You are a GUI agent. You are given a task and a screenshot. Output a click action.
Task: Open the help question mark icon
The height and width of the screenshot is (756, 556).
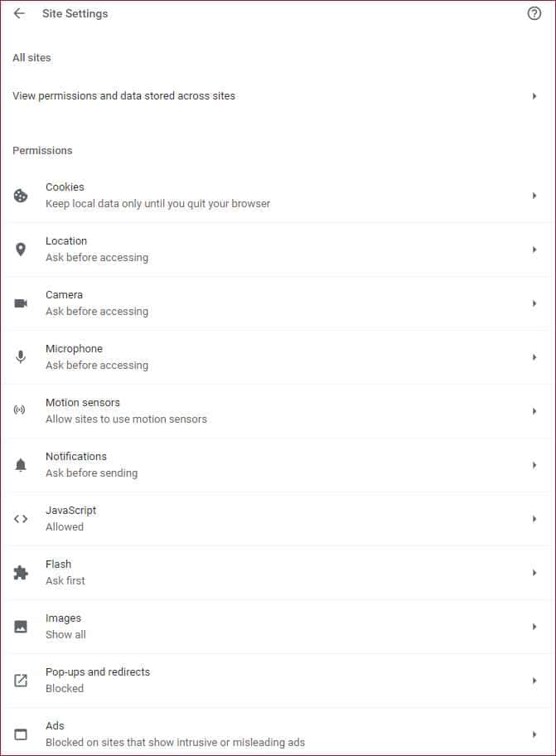(534, 13)
